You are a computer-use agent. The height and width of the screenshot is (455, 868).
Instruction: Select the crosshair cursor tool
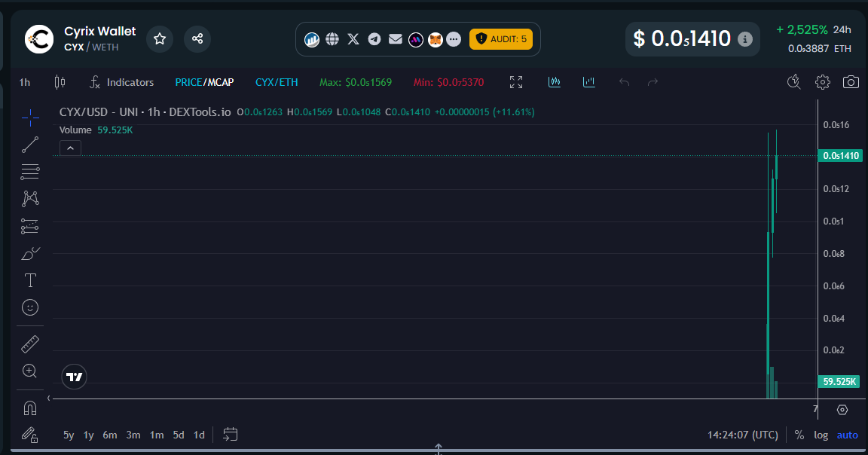(30, 118)
